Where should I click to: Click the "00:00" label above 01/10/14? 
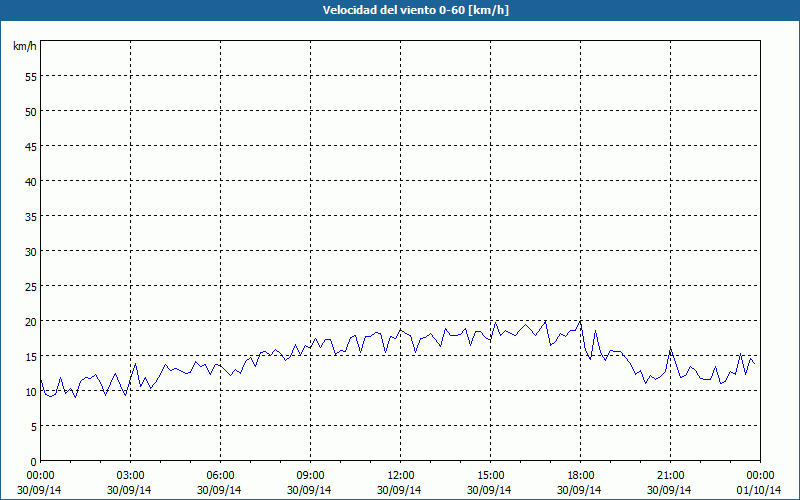[x=760, y=476]
